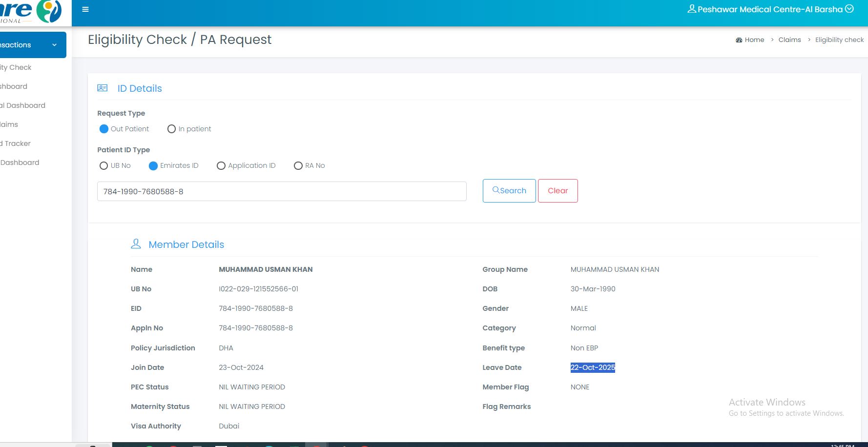Open the Peshawar Medical Centre account dropdown arrow
Viewport: 868px width, 447px height.
(849, 9)
